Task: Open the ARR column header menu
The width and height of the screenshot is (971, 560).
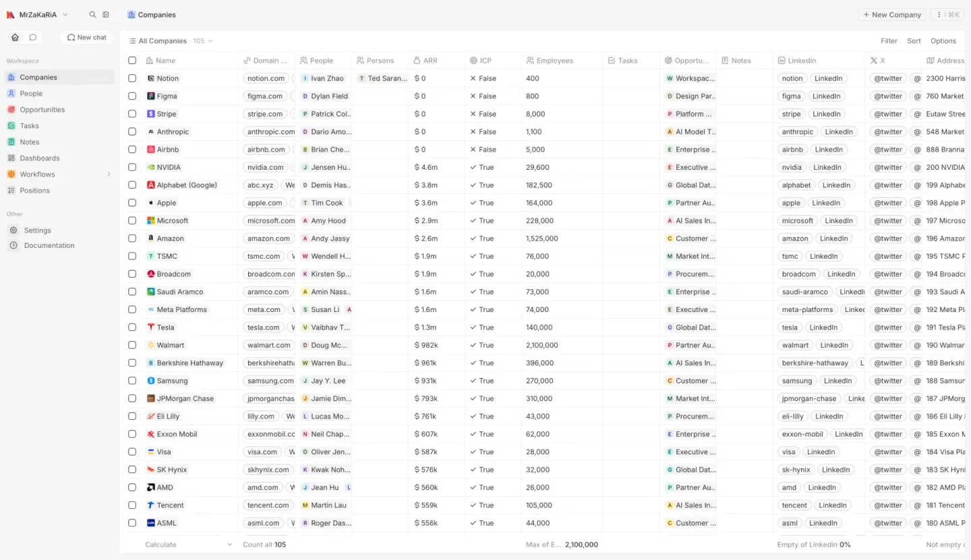Action: click(436, 61)
